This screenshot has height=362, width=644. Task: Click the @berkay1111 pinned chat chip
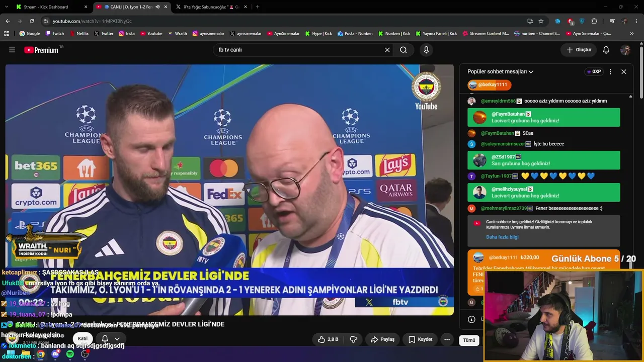click(490, 85)
